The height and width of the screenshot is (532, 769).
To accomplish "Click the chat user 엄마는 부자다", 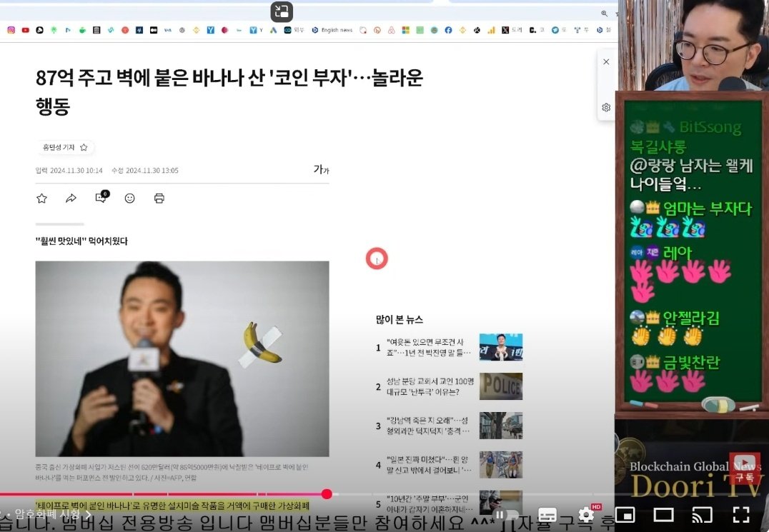I will pos(707,209).
